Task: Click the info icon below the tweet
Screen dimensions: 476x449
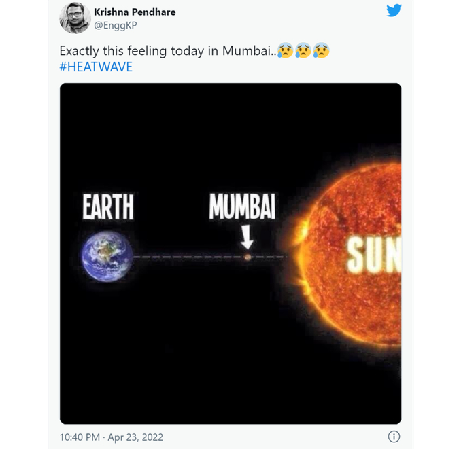Action: pos(393,437)
